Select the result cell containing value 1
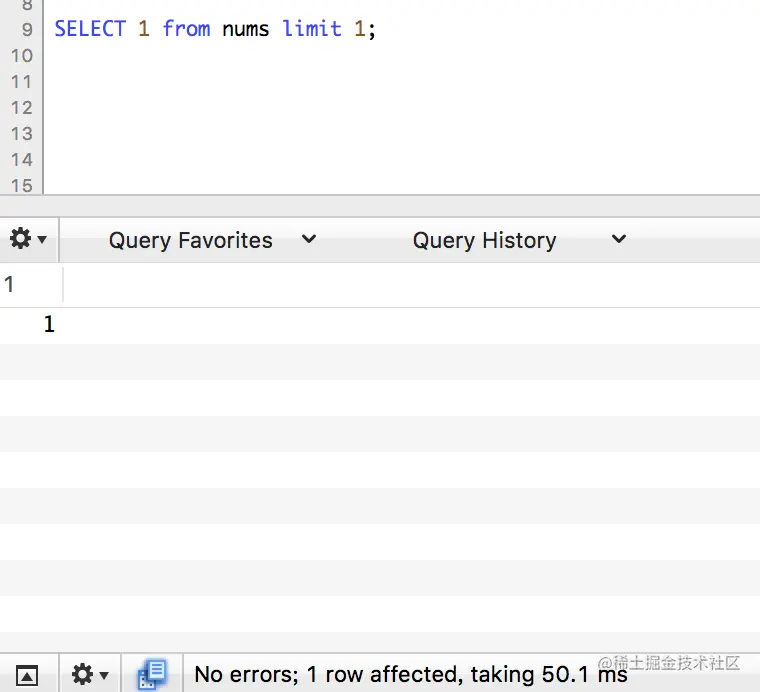760x692 pixels. pos(49,324)
